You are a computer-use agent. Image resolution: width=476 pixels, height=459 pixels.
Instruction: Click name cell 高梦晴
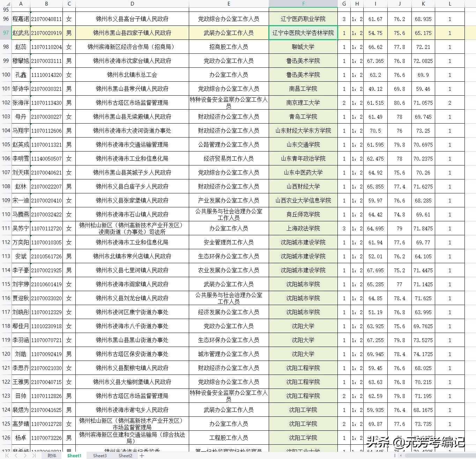tap(21, 424)
